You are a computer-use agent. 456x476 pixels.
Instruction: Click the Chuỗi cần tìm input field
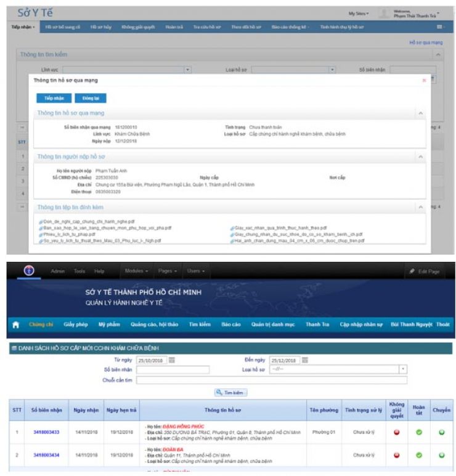click(x=271, y=380)
